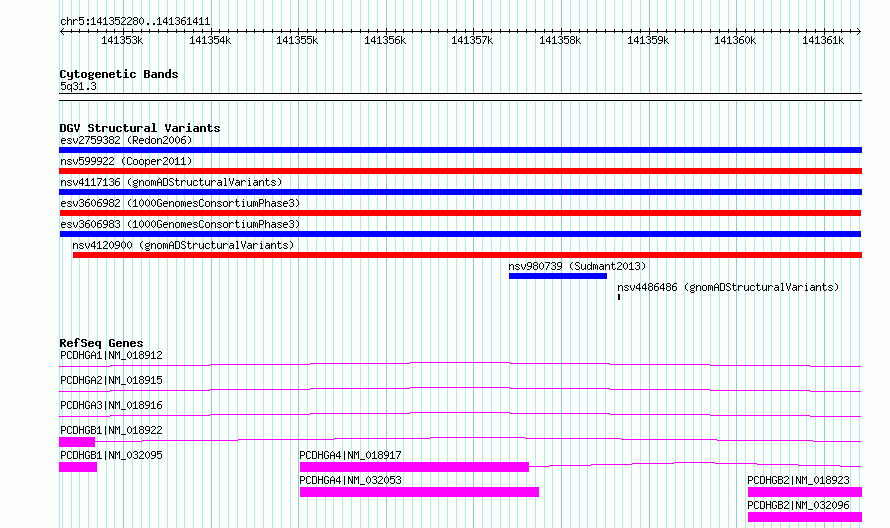Viewport: 890px width, 528px height.
Task: Click the 141356k ruler tick label
Action: click(385, 41)
